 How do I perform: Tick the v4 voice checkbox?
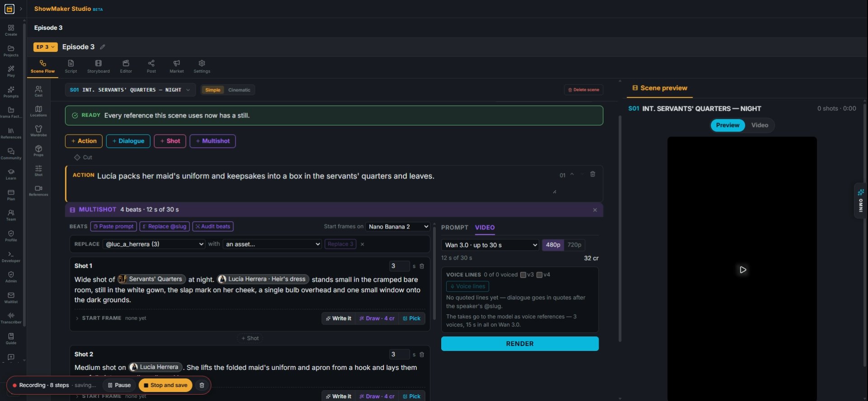[x=539, y=275]
